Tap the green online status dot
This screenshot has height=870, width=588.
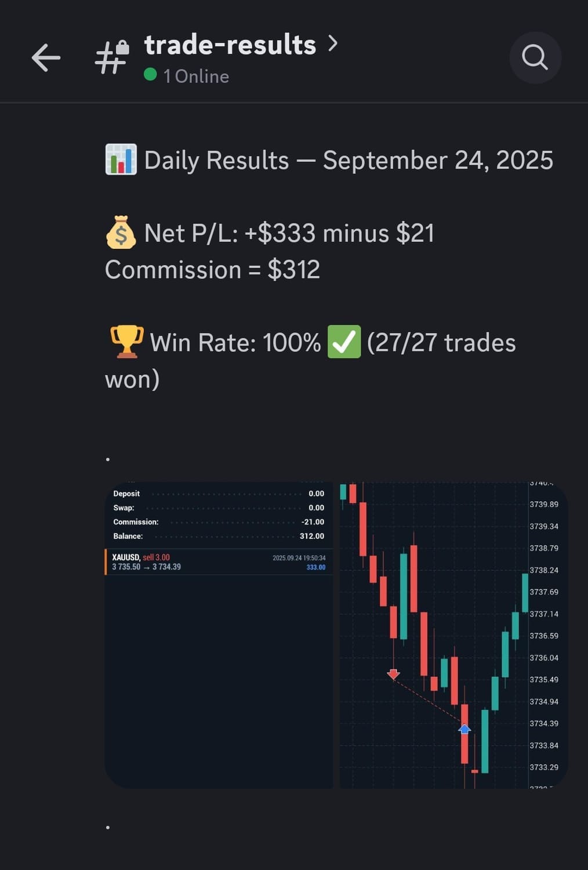(150, 75)
